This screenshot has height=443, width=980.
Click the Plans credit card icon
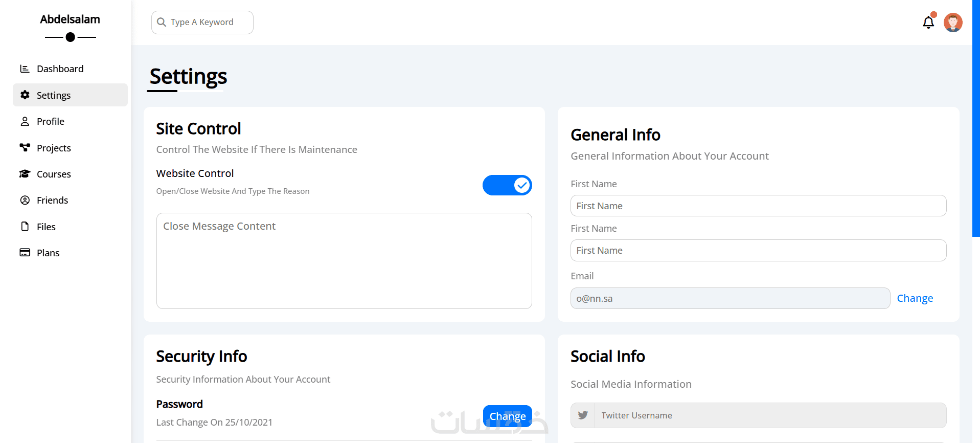tap(25, 253)
